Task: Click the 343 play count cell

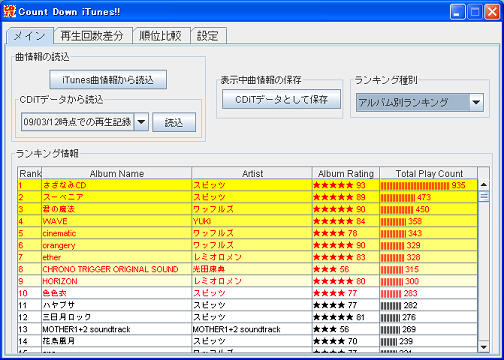Action: click(x=429, y=233)
